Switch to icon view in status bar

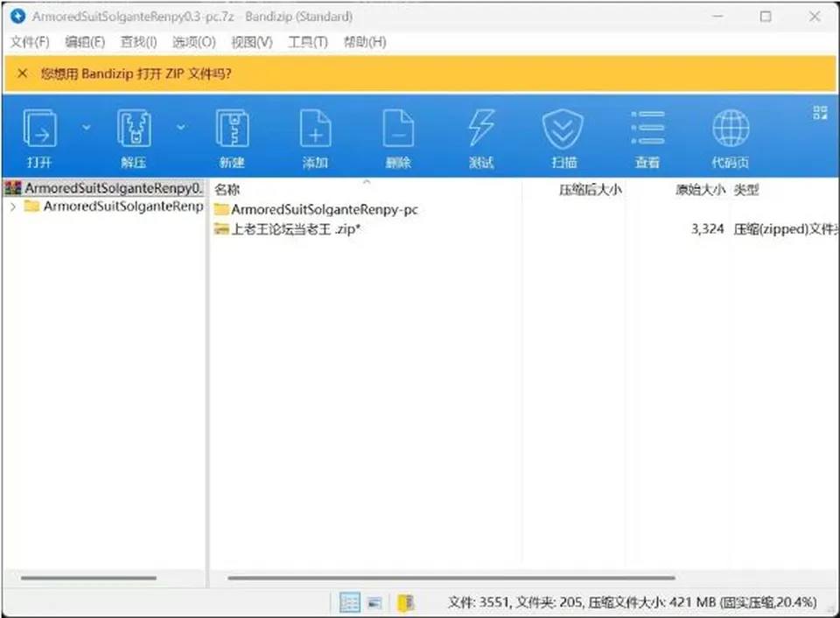(x=375, y=603)
